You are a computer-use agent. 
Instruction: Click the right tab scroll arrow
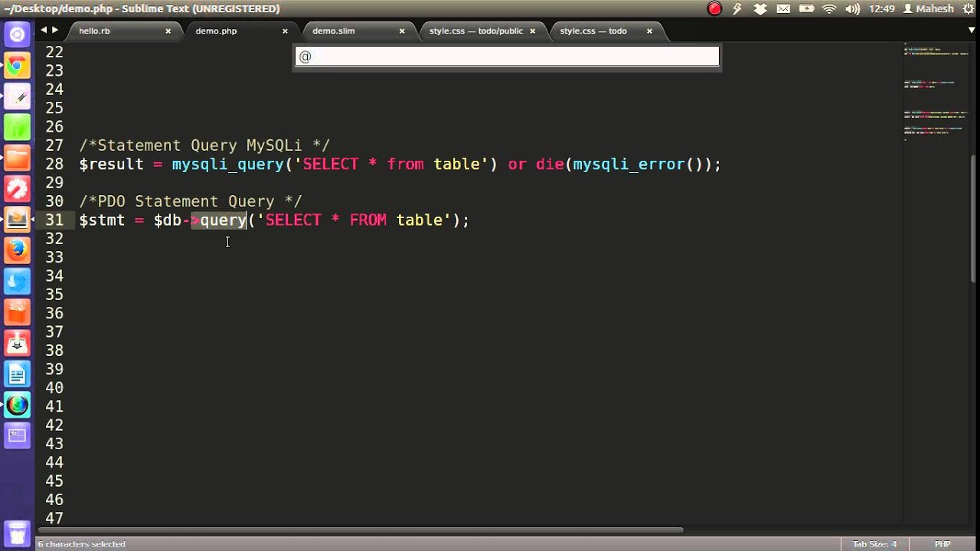tap(55, 31)
